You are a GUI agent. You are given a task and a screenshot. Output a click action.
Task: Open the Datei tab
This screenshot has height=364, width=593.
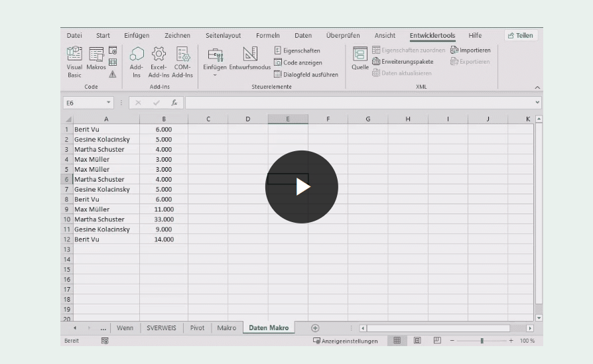[74, 36]
